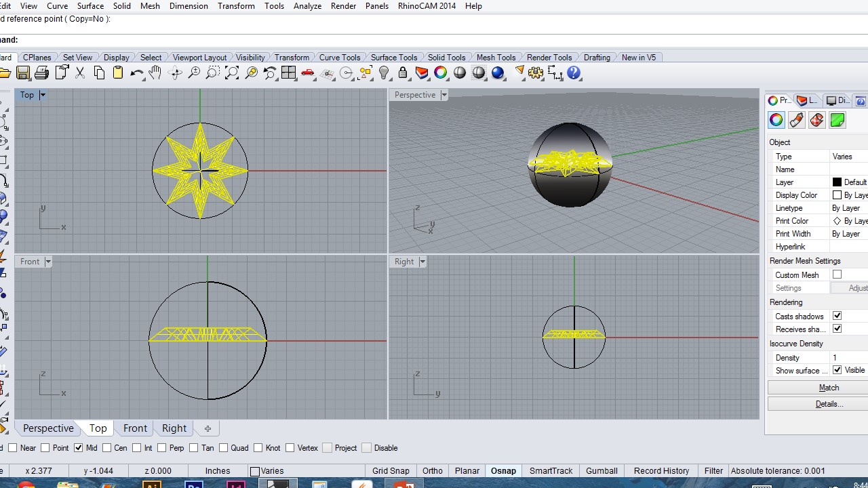Choose the Zoom Dynamic magnifier tool
The width and height of the screenshot is (868, 488).
pos(194,73)
